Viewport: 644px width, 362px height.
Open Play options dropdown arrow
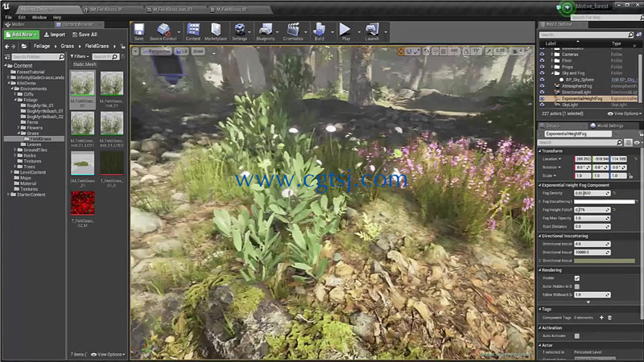tap(359, 32)
